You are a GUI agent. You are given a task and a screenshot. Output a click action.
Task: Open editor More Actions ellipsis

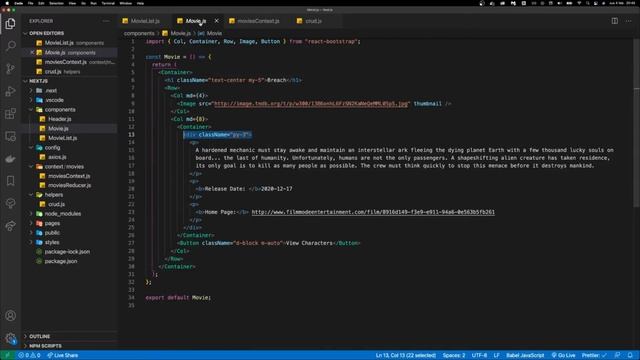pos(629,21)
